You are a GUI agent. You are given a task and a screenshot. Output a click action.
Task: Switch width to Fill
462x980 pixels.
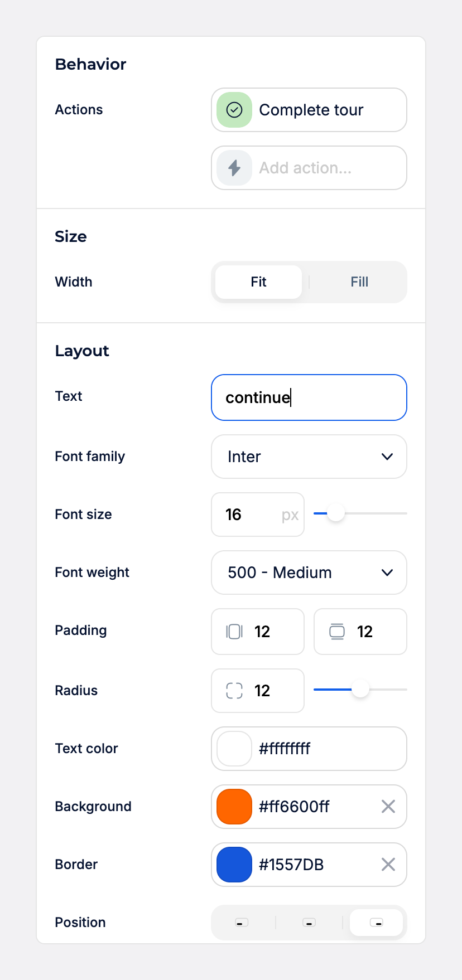click(359, 282)
